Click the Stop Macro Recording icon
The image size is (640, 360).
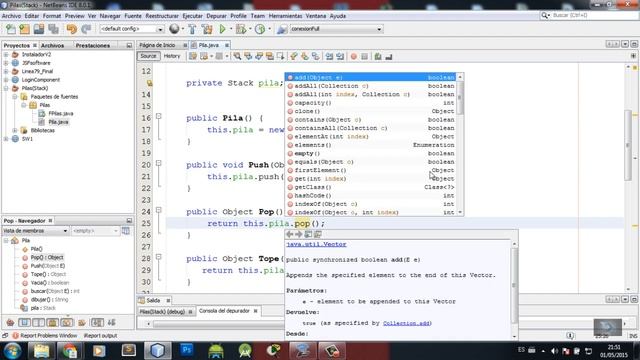(364, 56)
